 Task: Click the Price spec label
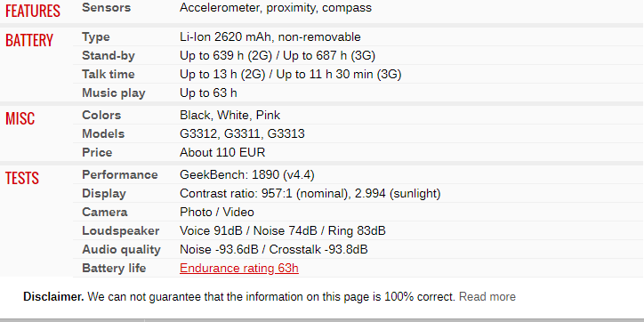tap(97, 152)
